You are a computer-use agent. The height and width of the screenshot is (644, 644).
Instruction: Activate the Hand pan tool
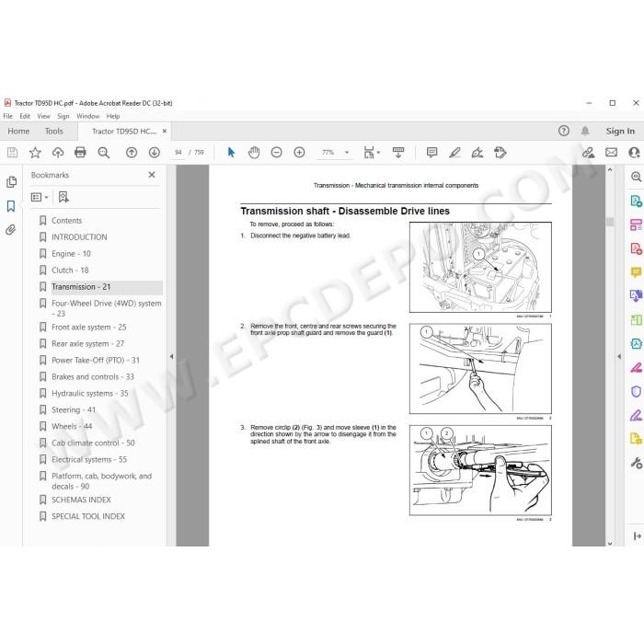(254, 153)
